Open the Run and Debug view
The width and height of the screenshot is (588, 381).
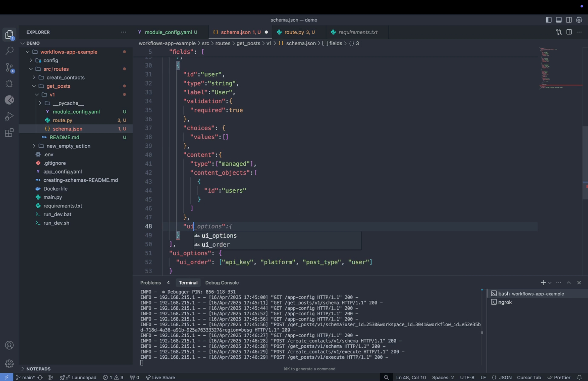coord(10,116)
